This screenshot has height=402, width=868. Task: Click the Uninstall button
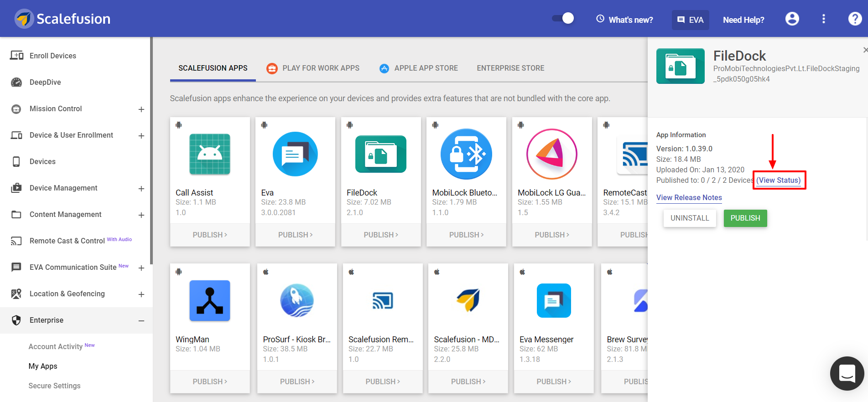[x=690, y=218]
